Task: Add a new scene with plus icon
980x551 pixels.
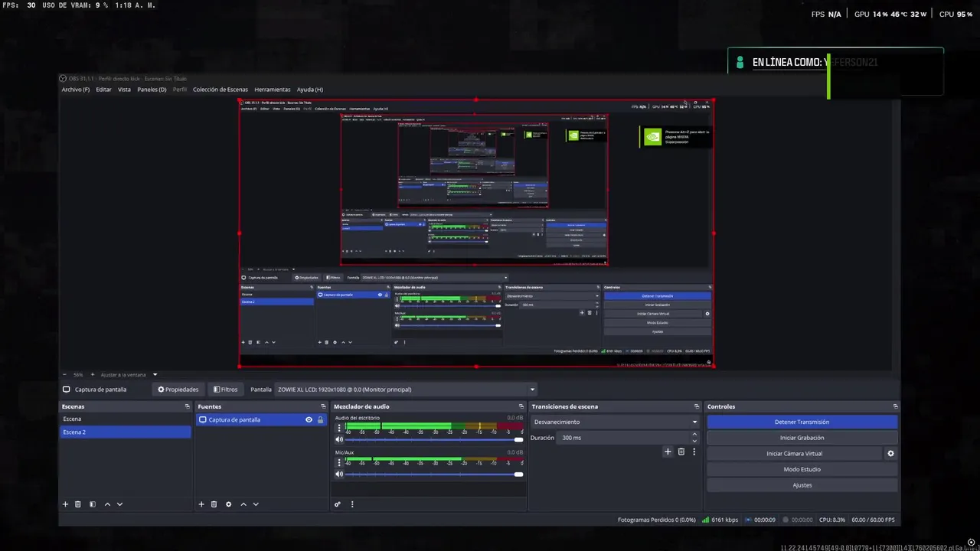Action: pos(65,504)
